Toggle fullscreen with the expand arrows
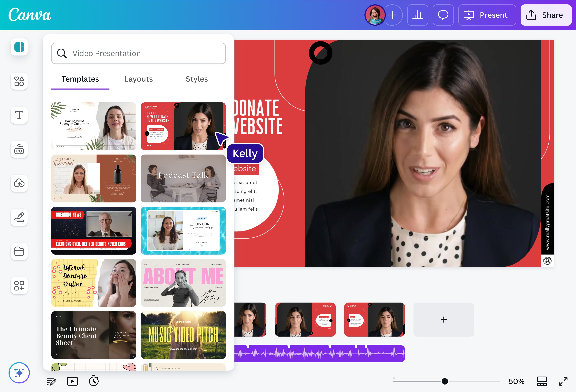 [x=563, y=381]
